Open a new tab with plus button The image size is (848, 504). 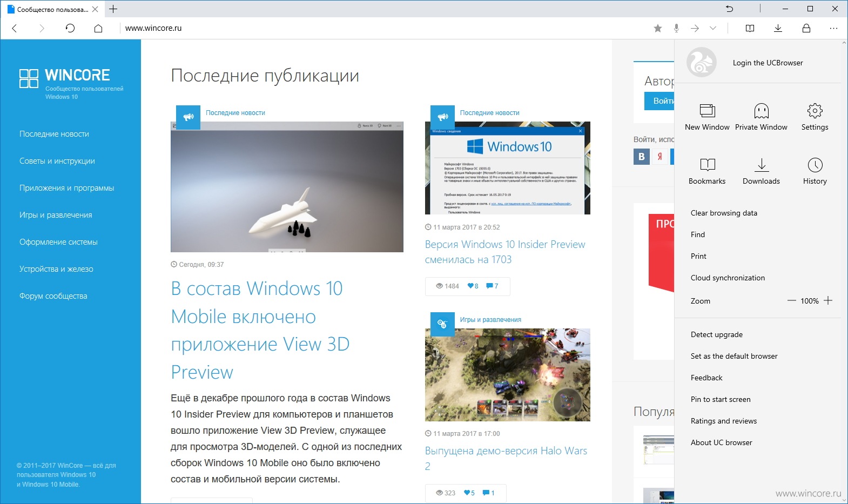113,9
